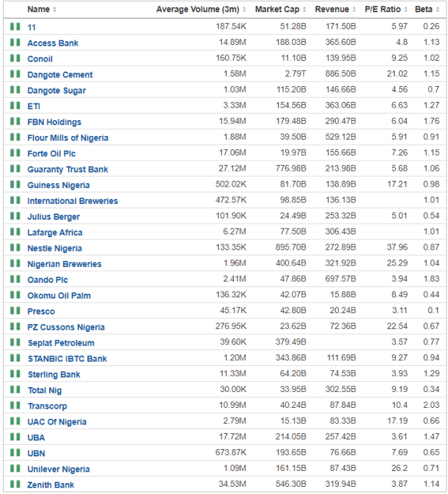Open Okomu Oil Palm link
The image size is (448, 494).
tap(59, 296)
